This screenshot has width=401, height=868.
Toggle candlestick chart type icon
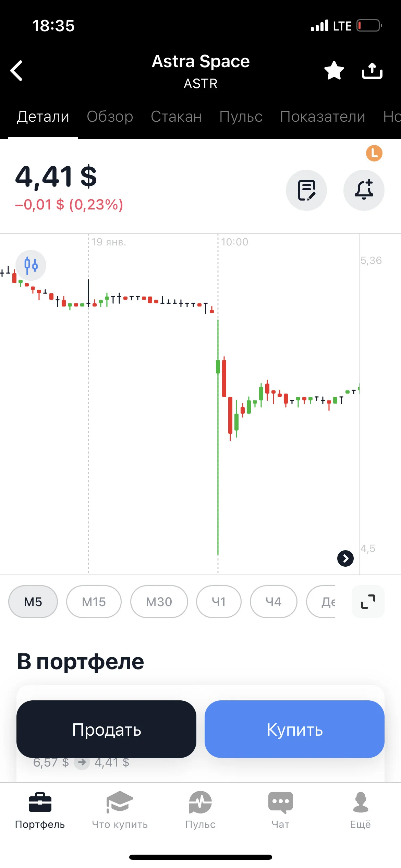pos(31,265)
